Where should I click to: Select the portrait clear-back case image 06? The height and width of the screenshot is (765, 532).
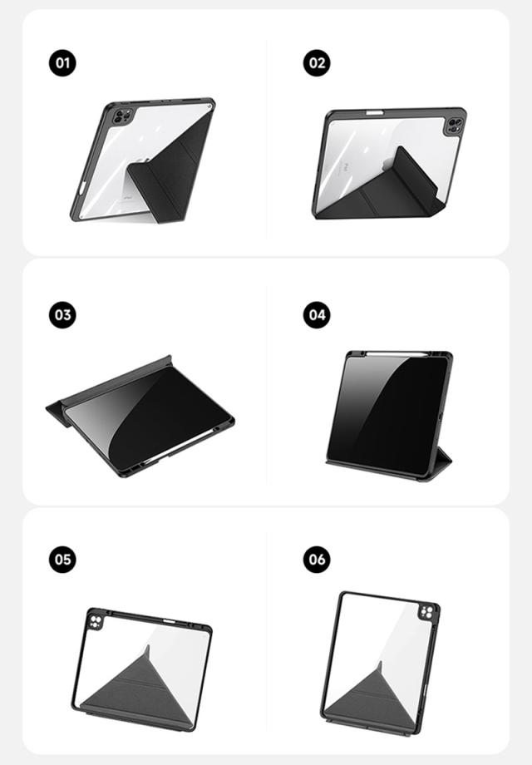pos(380,664)
